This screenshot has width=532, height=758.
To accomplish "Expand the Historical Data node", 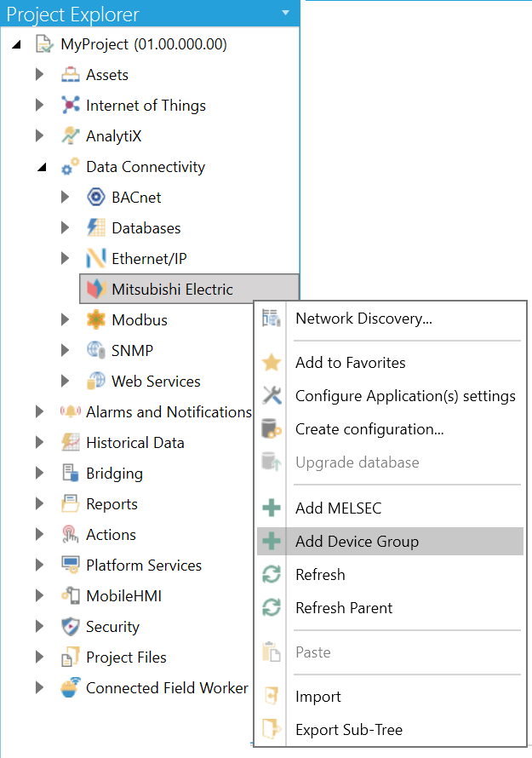I will click(40, 443).
